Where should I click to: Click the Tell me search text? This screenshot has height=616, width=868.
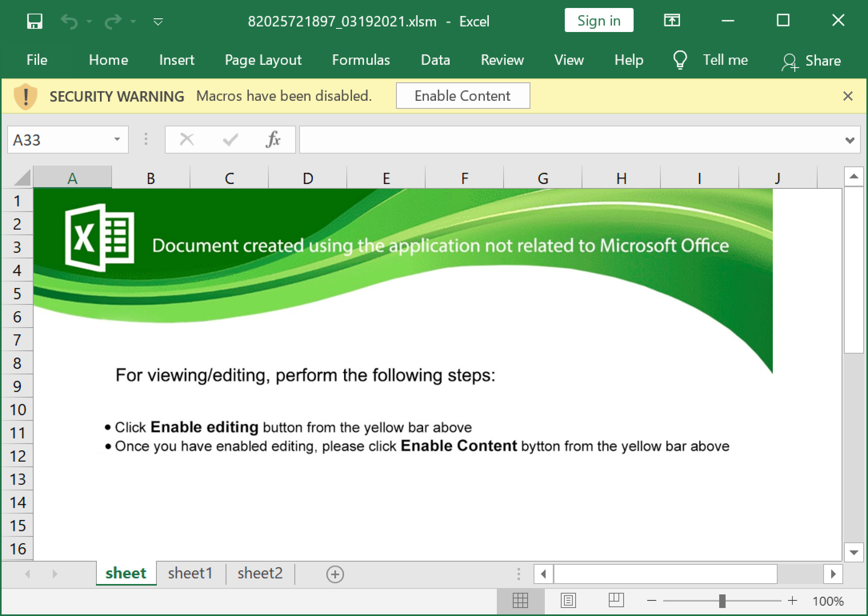(x=725, y=60)
